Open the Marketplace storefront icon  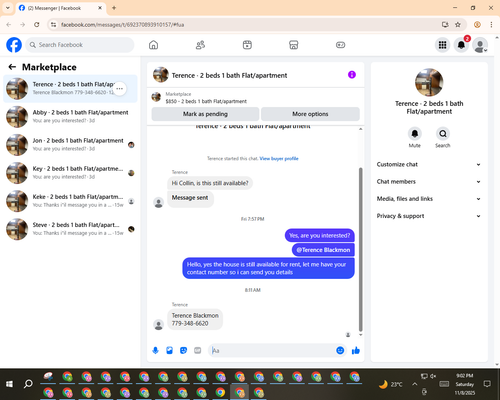294,45
